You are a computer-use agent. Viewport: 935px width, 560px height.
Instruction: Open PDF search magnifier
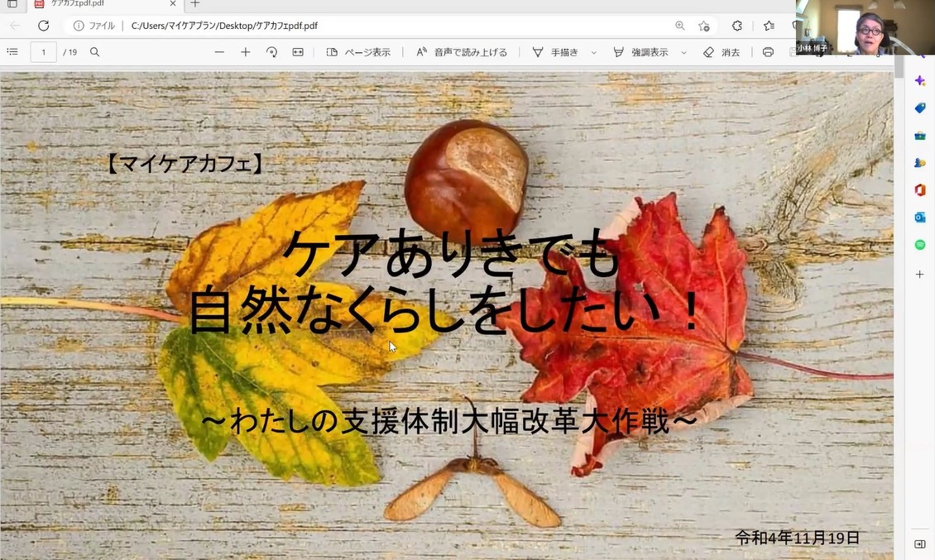[x=95, y=52]
